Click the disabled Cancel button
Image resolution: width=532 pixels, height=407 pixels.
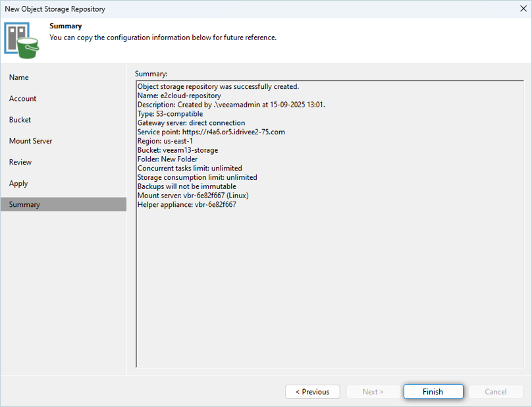point(496,392)
